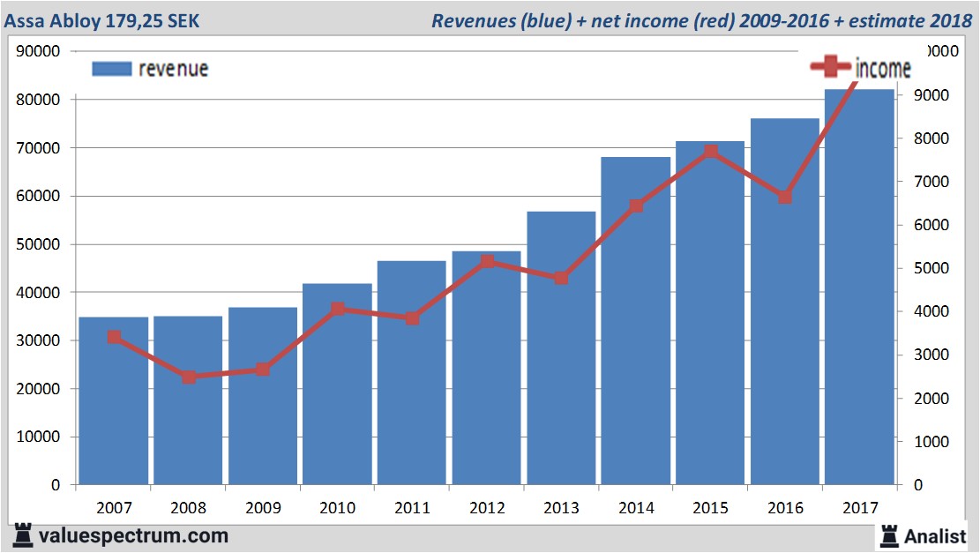Click the 2017 x-axis label
Image resolution: width=980 pixels, height=553 pixels.
[860, 507]
